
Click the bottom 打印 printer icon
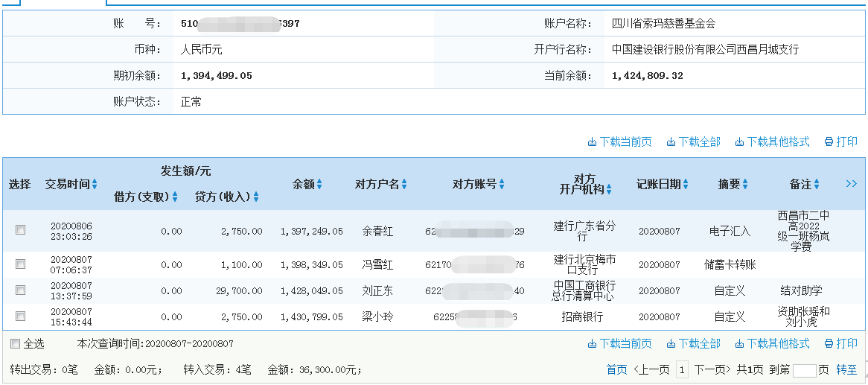[x=828, y=344]
